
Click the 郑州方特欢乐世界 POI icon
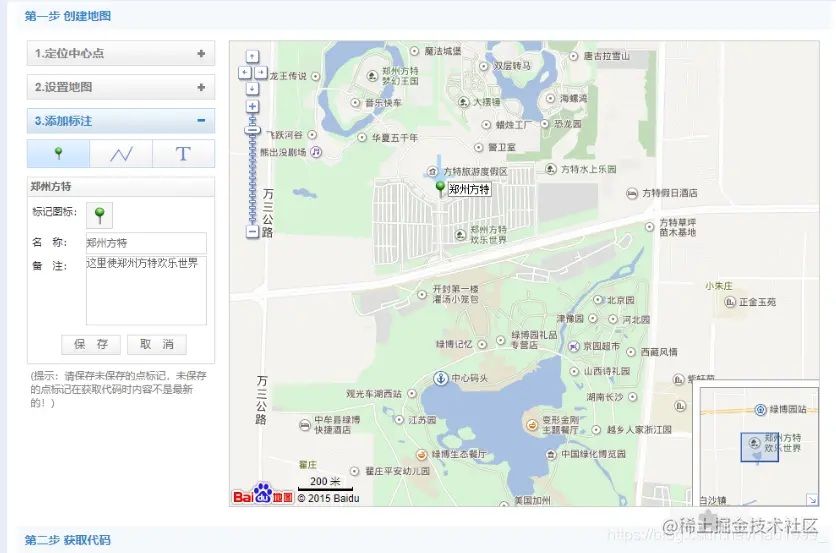click(x=460, y=235)
